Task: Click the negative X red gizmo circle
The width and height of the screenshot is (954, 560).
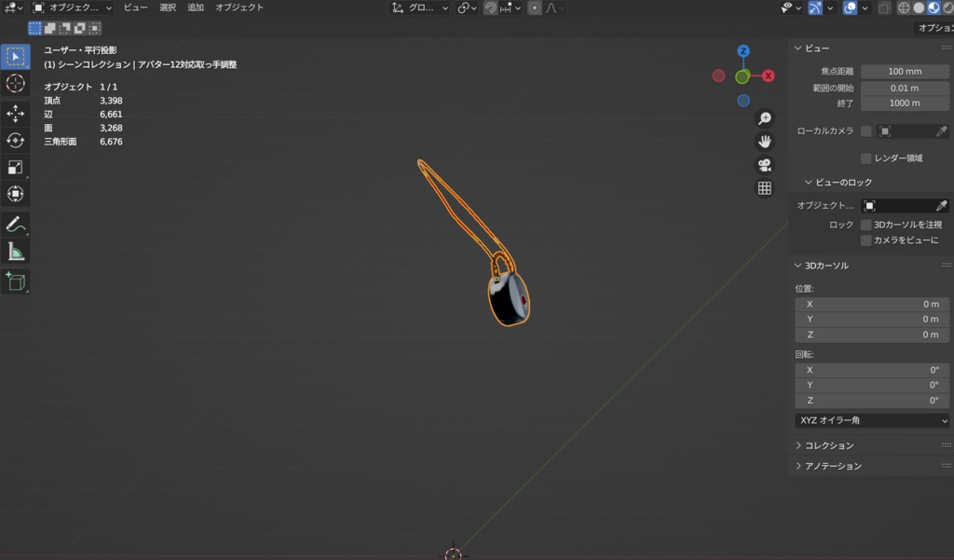Action: click(718, 75)
